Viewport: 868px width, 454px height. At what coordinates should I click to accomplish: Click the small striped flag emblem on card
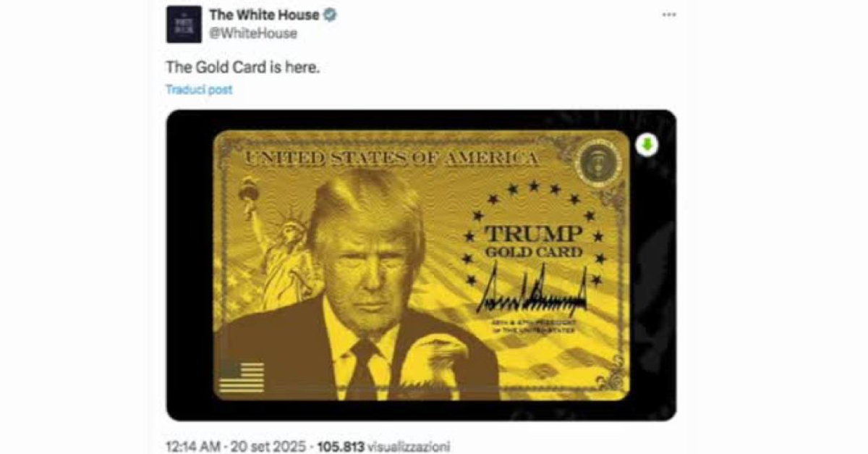242,377
